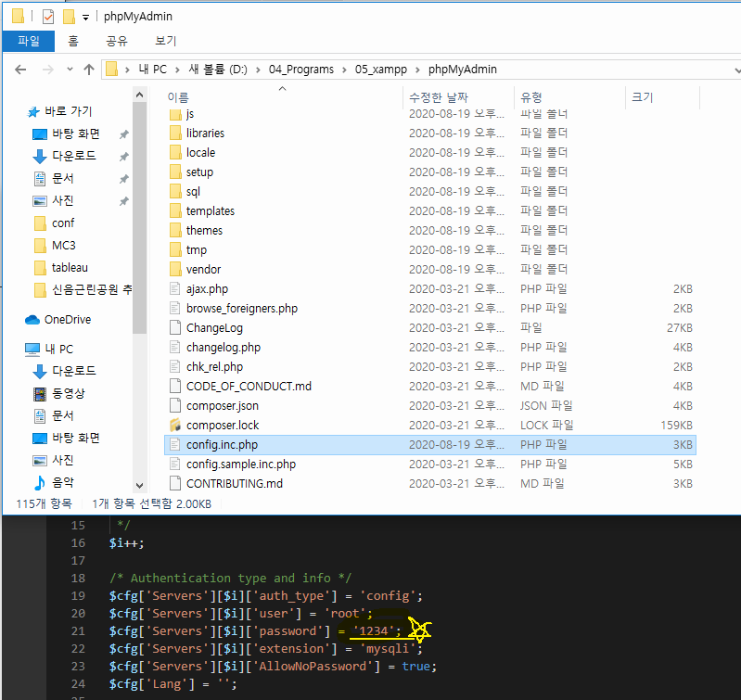The height and width of the screenshot is (700, 741).
Task: Switch to the 보기 ribbon tab
Action: coord(165,41)
